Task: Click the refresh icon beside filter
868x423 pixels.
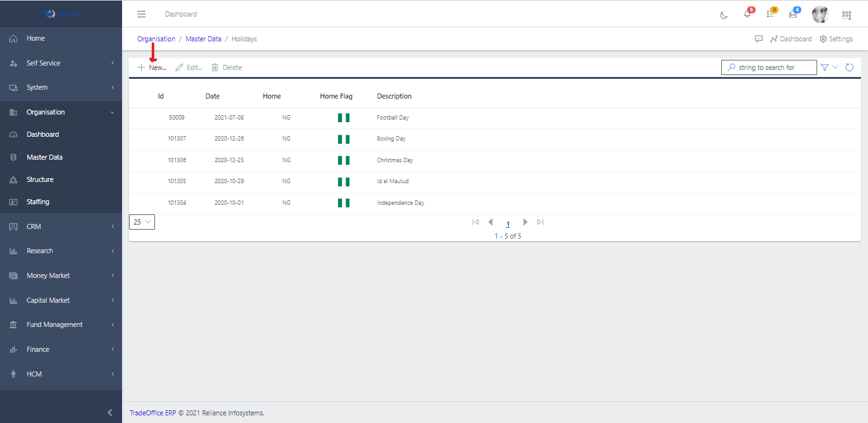Action: 850,67
